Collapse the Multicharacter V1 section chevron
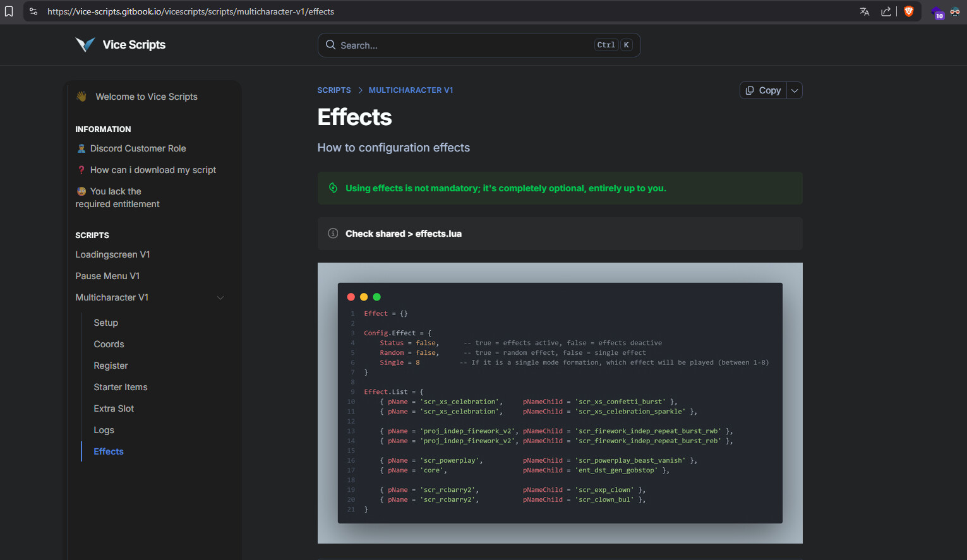This screenshot has width=967, height=560. pyautogui.click(x=220, y=298)
